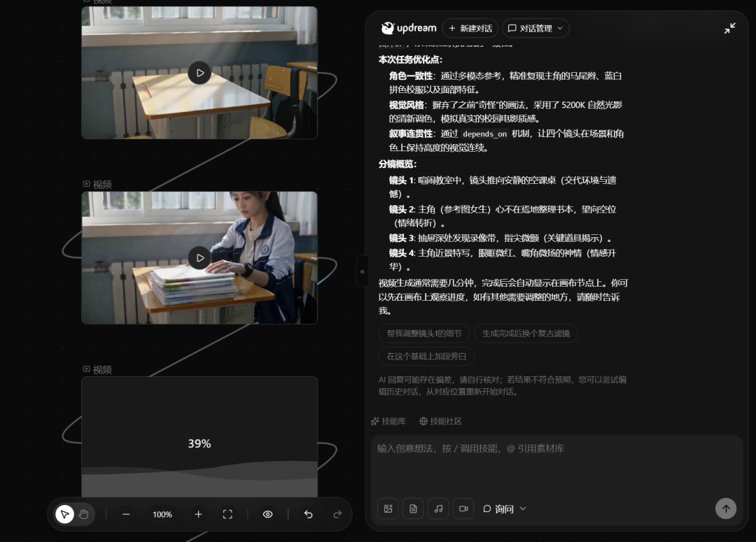
Task: Attach video via the camera icon
Action: coord(463,508)
